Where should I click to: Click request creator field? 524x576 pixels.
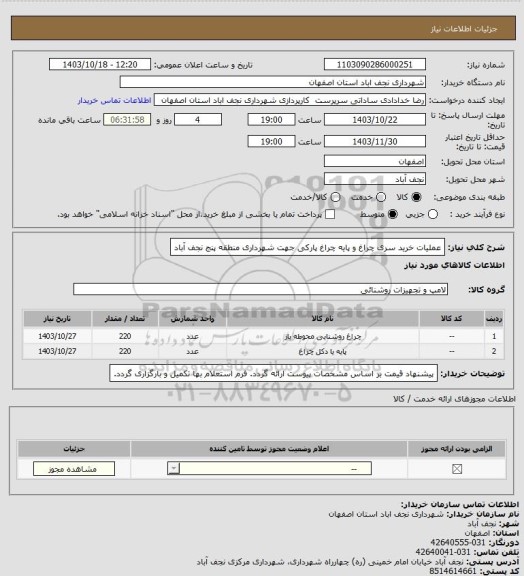[290, 100]
